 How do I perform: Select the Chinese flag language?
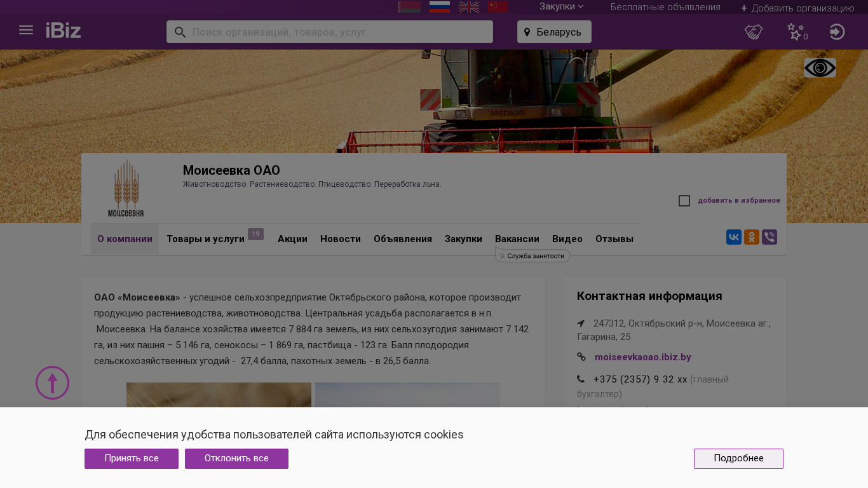click(498, 6)
